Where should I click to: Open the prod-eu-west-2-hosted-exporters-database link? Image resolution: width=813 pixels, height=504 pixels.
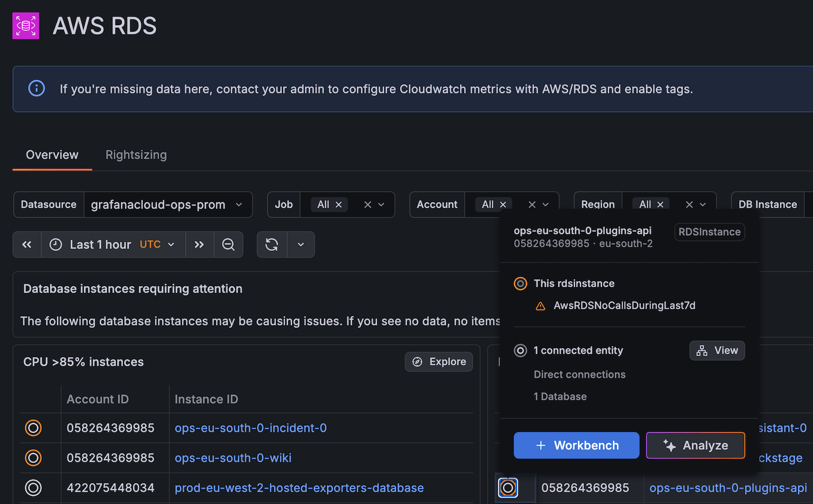pos(299,488)
